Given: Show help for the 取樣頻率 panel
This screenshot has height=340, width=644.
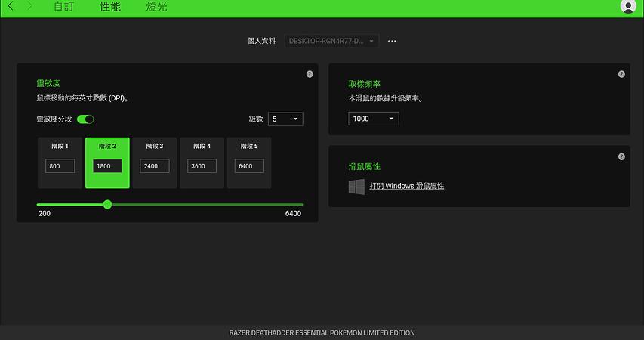Looking at the screenshot, I should pos(621,74).
